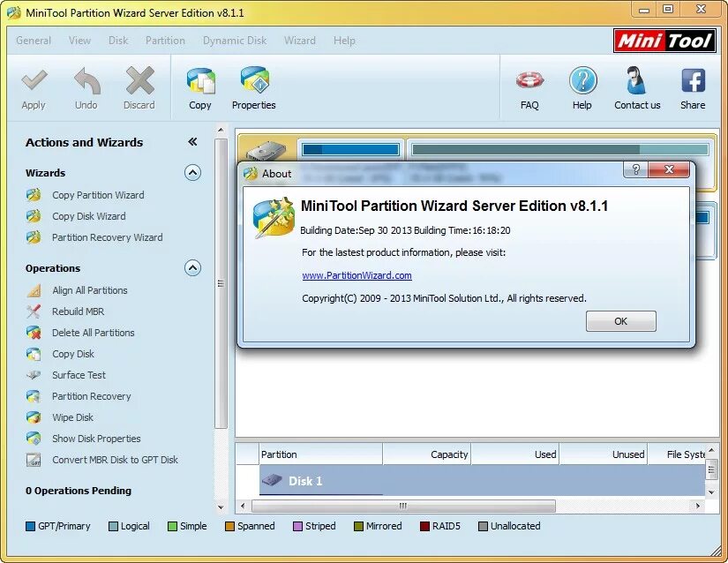The image size is (728, 563).
Task: Collapse the Operations section
Action: (x=192, y=268)
